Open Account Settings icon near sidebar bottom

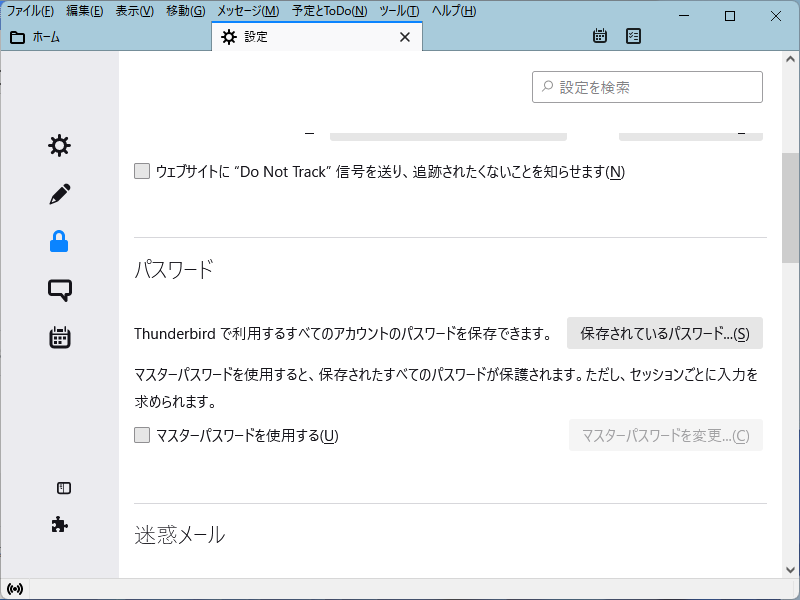tap(64, 488)
